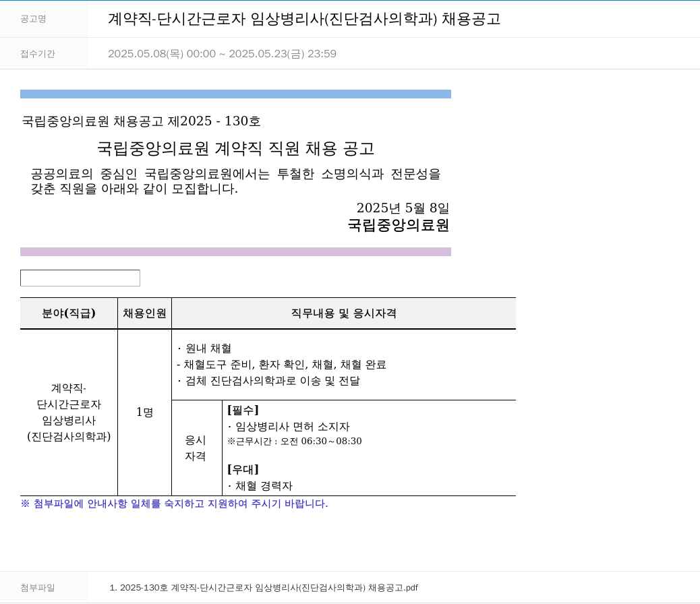Click the 응시 자격 cell
The height and width of the screenshot is (604, 700).
196,448
